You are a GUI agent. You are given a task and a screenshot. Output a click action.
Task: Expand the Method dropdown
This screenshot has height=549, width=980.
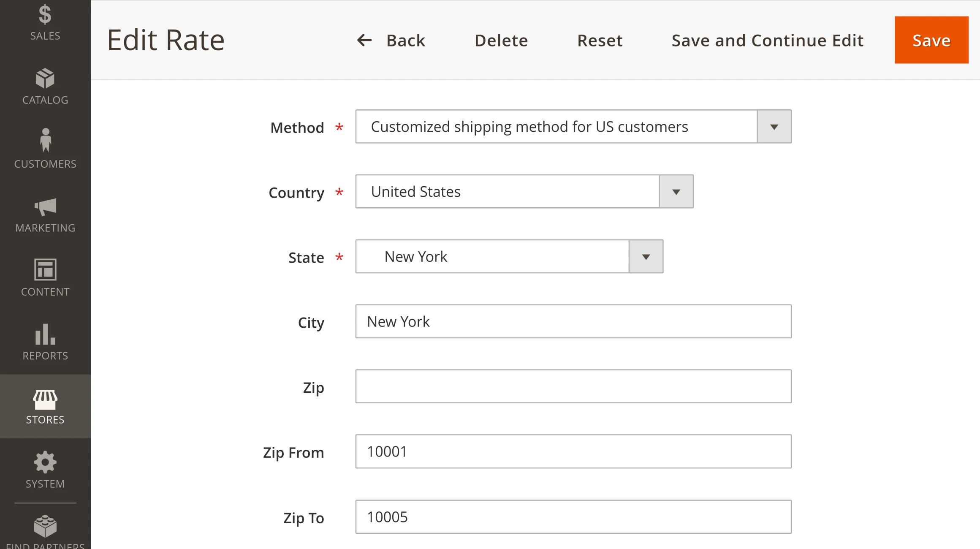(773, 126)
